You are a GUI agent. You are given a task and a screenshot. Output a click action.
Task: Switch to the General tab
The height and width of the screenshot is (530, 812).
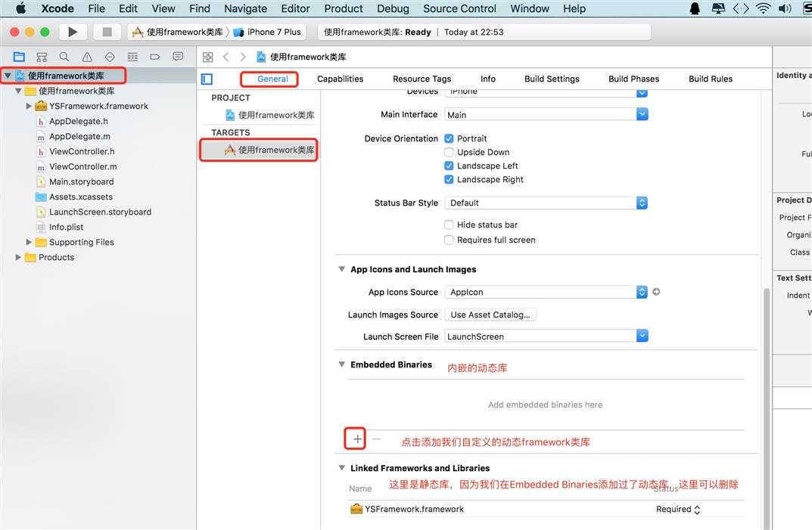[272, 79]
